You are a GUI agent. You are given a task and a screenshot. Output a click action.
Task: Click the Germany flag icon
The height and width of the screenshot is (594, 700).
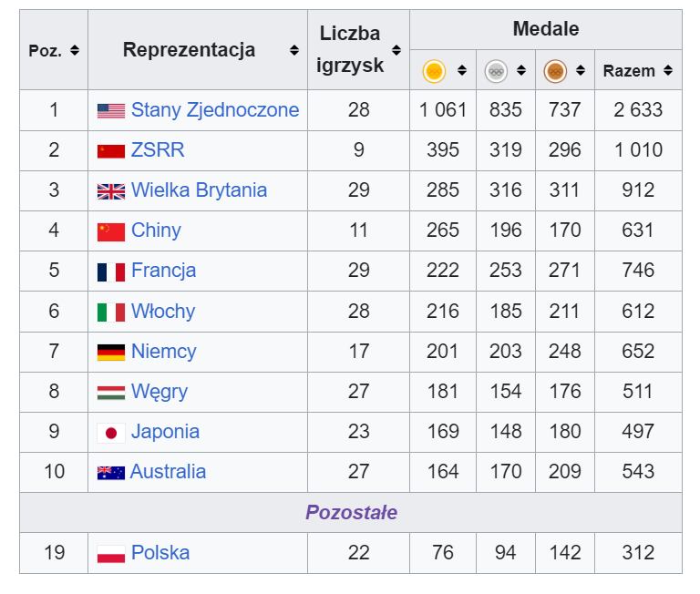[x=111, y=353]
